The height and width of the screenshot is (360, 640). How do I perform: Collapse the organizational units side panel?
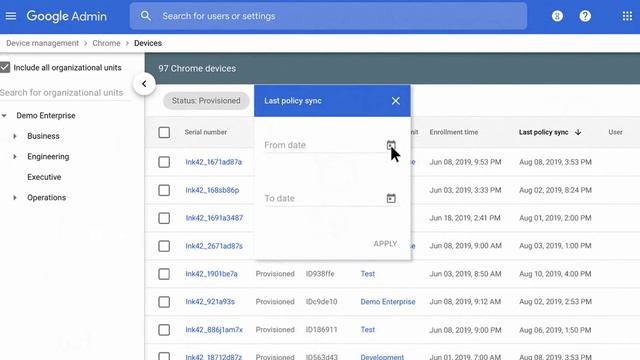[144, 84]
